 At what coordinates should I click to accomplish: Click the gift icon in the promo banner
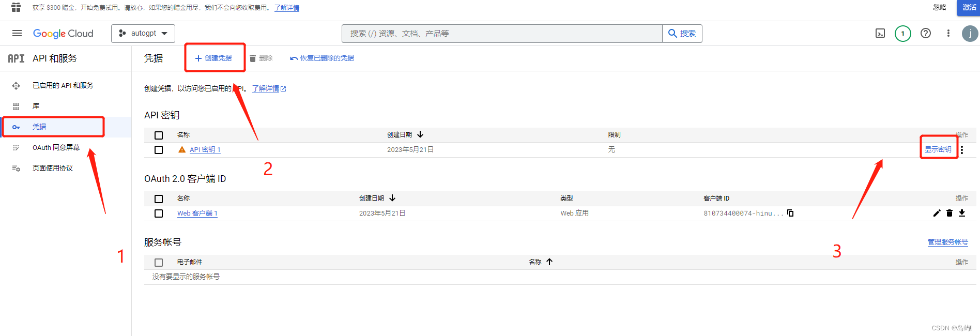[x=16, y=7]
